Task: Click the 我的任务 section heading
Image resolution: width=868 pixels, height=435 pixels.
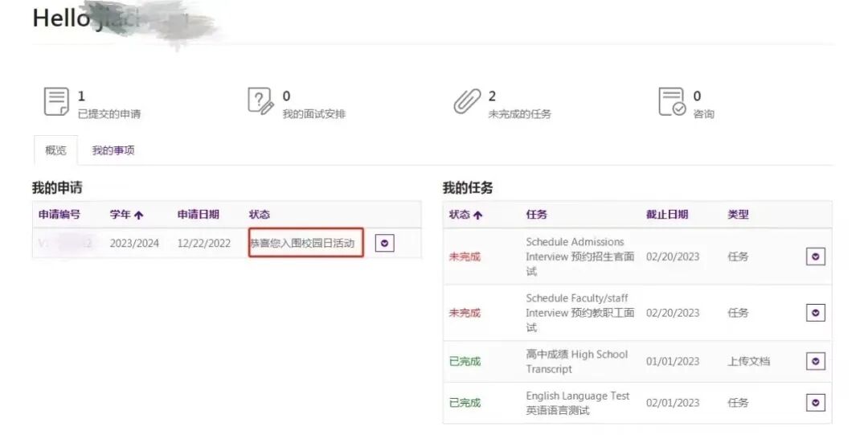Action: coord(468,188)
